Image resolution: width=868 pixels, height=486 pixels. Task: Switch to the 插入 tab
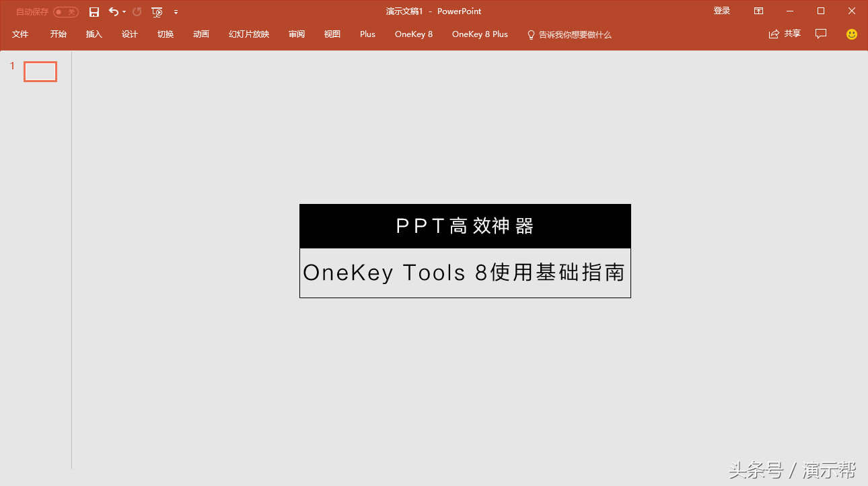(94, 34)
